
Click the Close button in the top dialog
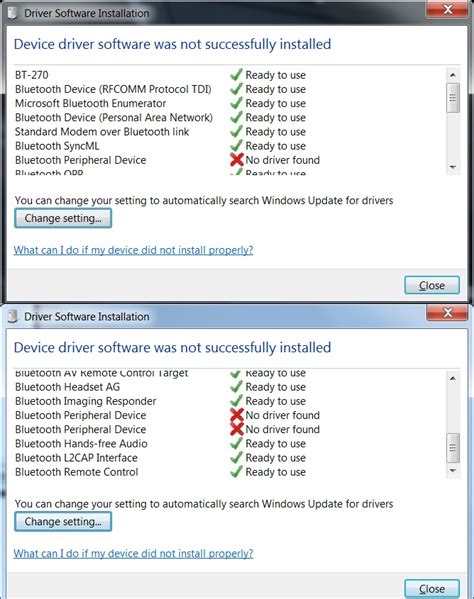point(432,285)
